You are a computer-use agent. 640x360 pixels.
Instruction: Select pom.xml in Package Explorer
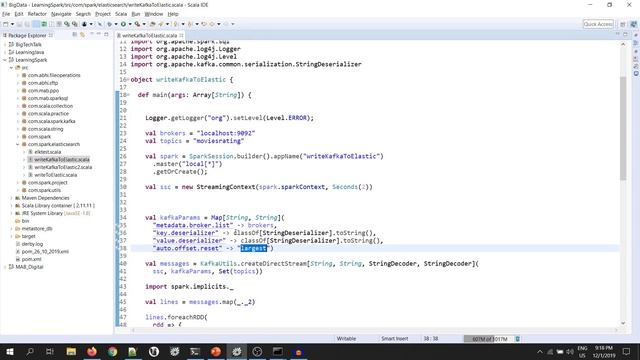(31, 259)
